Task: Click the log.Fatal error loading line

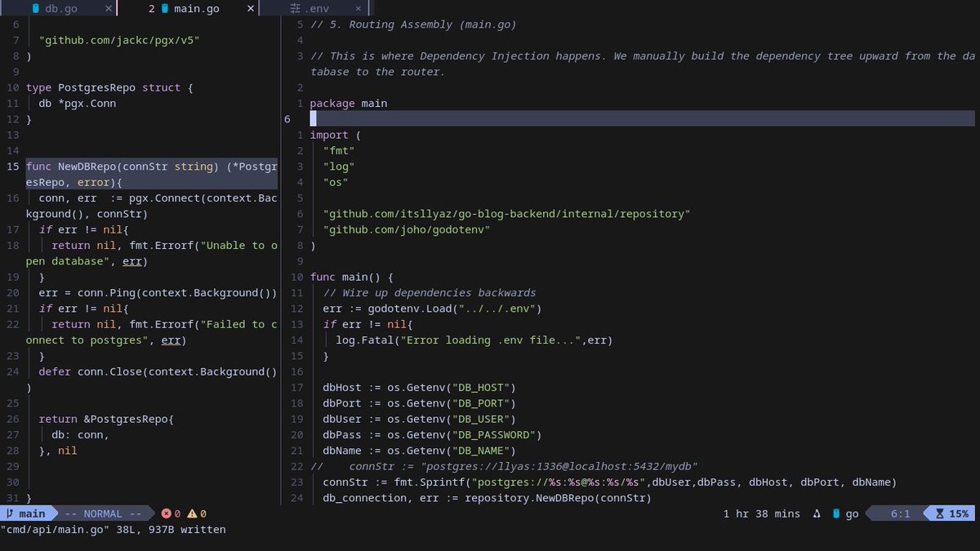Action: click(x=474, y=340)
